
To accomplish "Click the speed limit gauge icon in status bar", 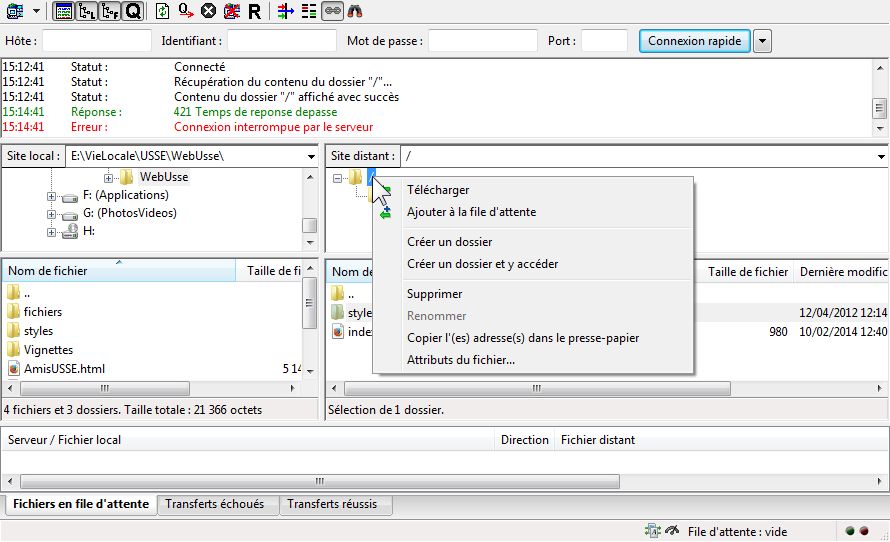I will click(x=672, y=531).
